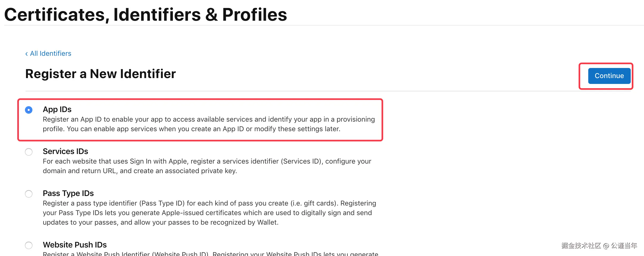Click the Certificates, Identifiers & Profiles title
This screenshot has width=644, height=256.
coord(145,15)
